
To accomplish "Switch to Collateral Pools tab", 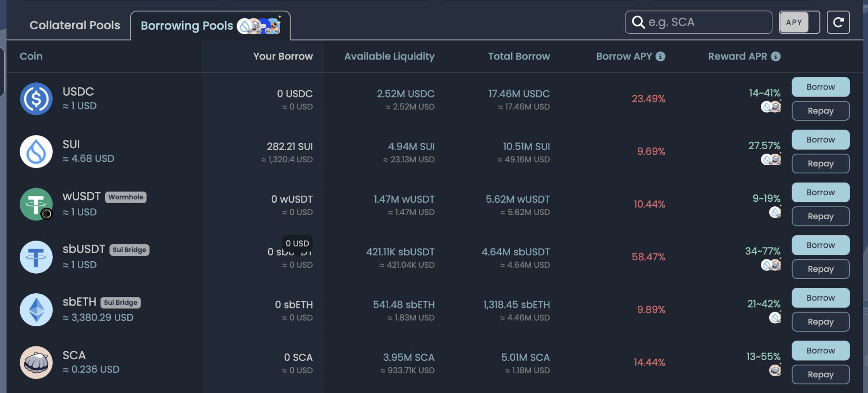I will (75, 25).
